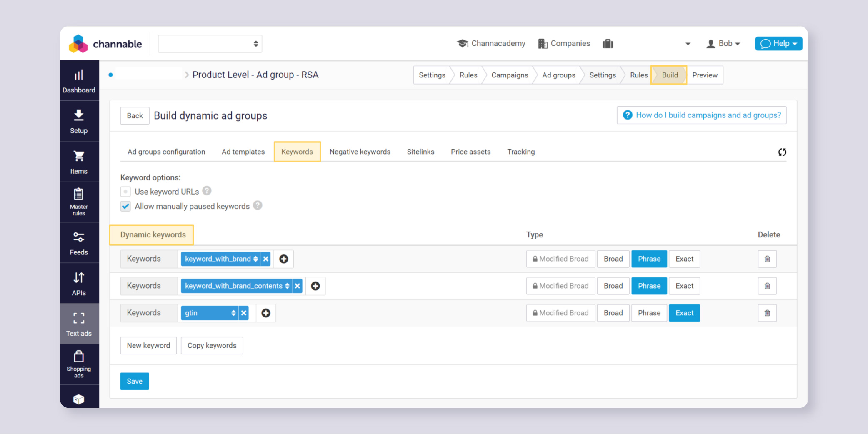868x434 pixels.
Task: Open the Feeds section
Action: point(79,243)
